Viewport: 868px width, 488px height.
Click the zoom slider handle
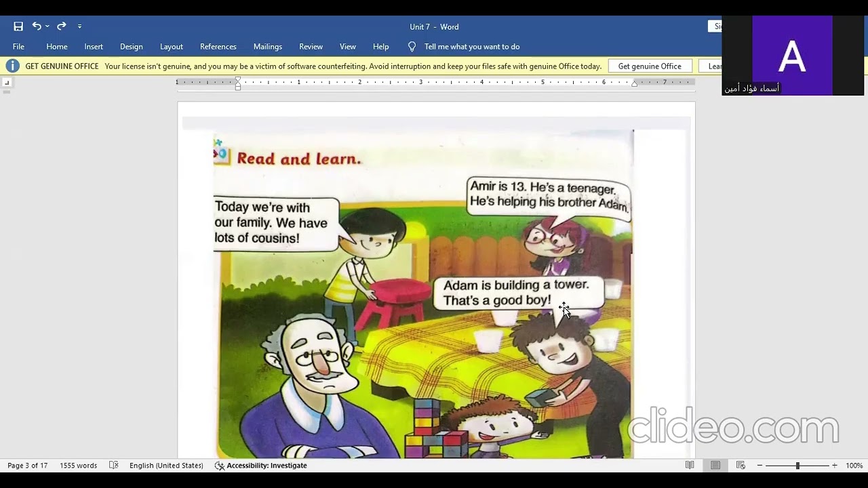pos(797,466)
